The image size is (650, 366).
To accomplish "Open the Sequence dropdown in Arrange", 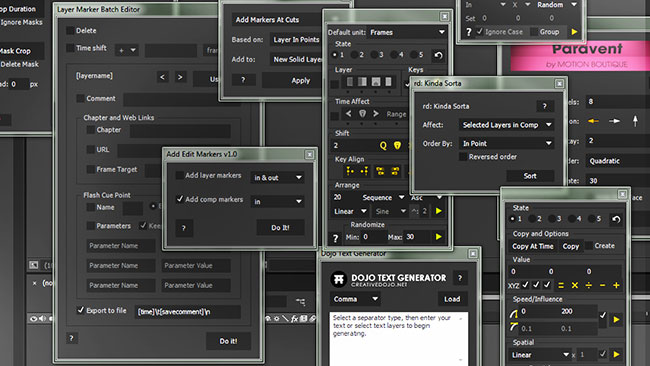I will pyautogui.click(x=382, y=198).
